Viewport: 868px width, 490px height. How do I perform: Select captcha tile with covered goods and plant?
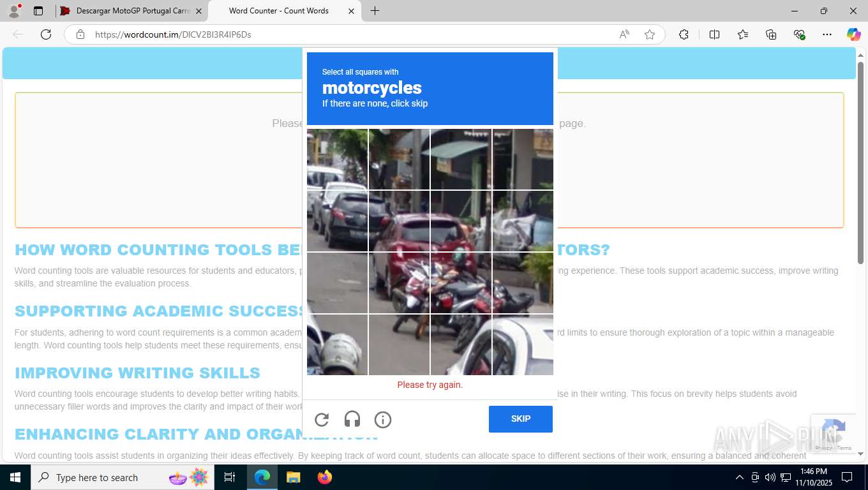coord(523,221)
